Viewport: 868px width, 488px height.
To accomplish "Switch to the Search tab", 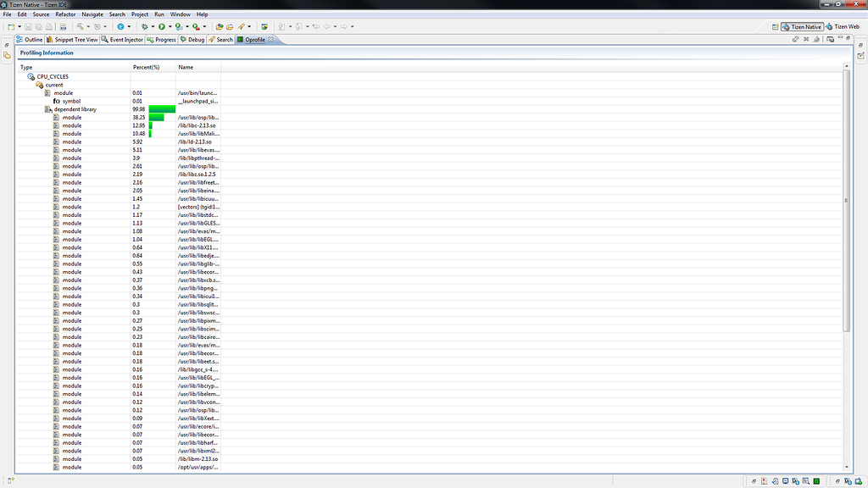I will [220, 40].
